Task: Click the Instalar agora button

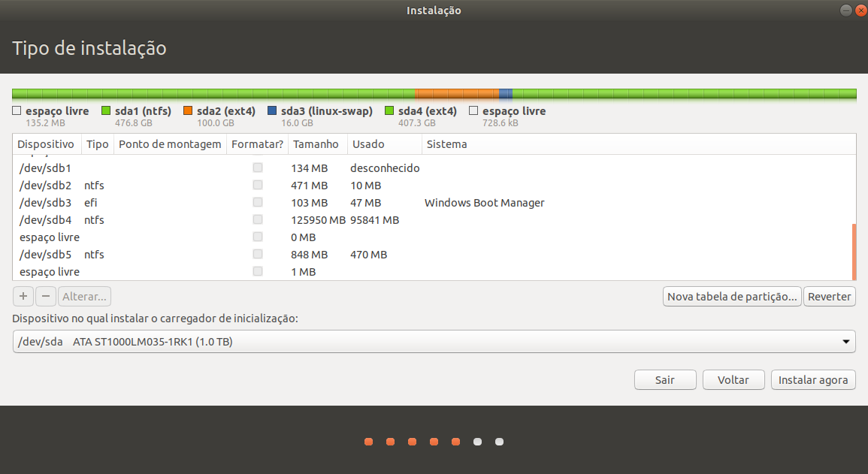Action: 813,380
